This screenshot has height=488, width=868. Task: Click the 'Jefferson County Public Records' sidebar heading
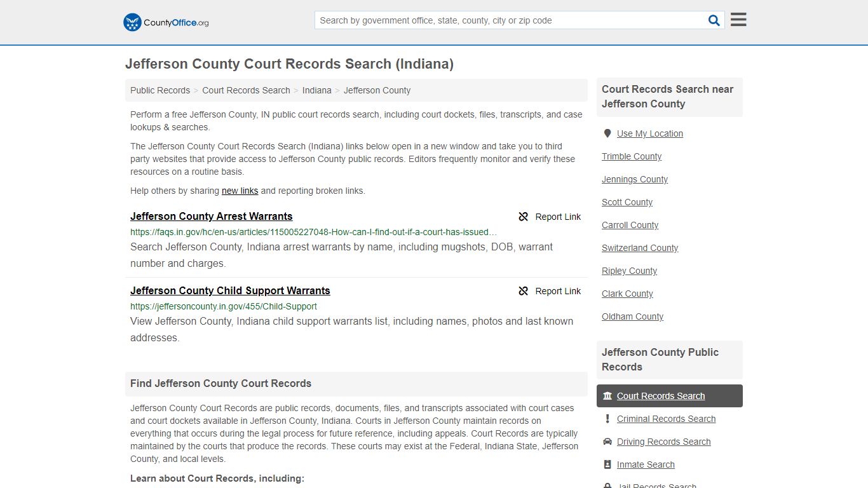[660, 360]
